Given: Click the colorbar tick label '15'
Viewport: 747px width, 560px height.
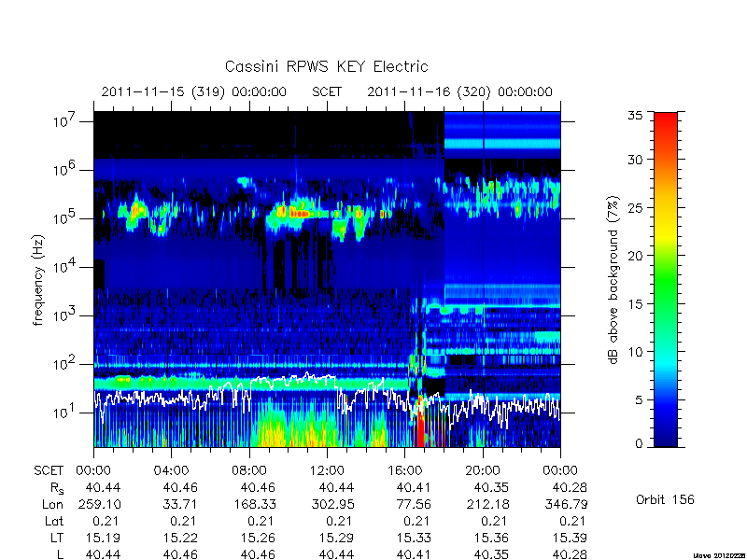Looking at the screenshot, I should click(x=636, y=304).
